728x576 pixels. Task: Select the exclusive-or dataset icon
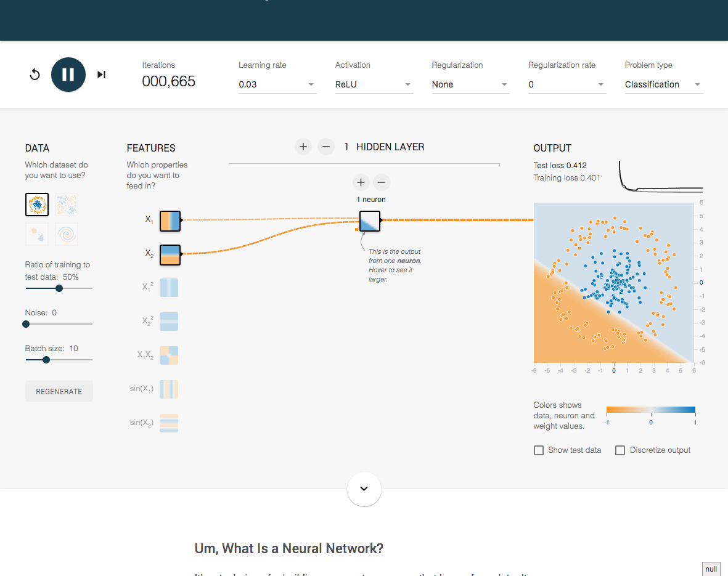67,205
